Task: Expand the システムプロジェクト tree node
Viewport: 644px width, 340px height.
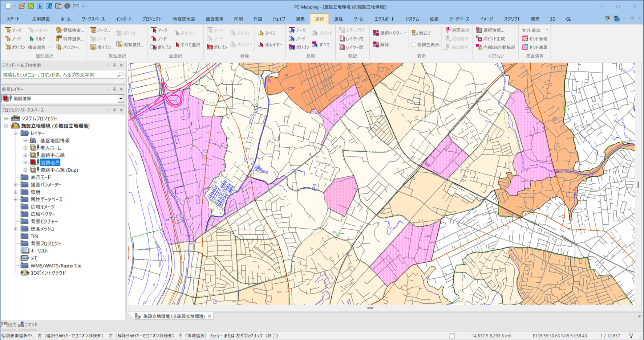Action: click(x=6, y=119)
